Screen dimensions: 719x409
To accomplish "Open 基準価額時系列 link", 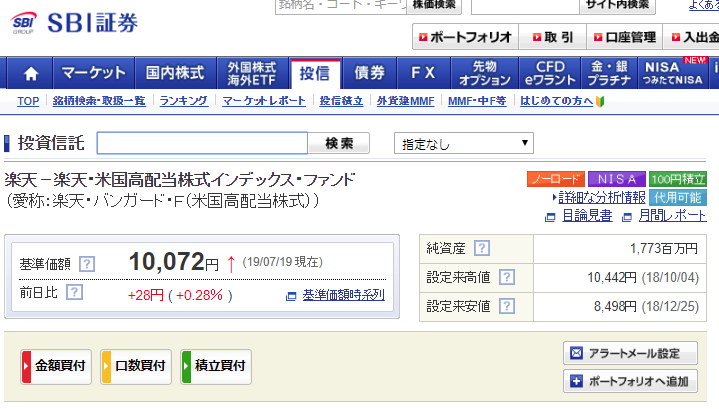I will (343, 295).
